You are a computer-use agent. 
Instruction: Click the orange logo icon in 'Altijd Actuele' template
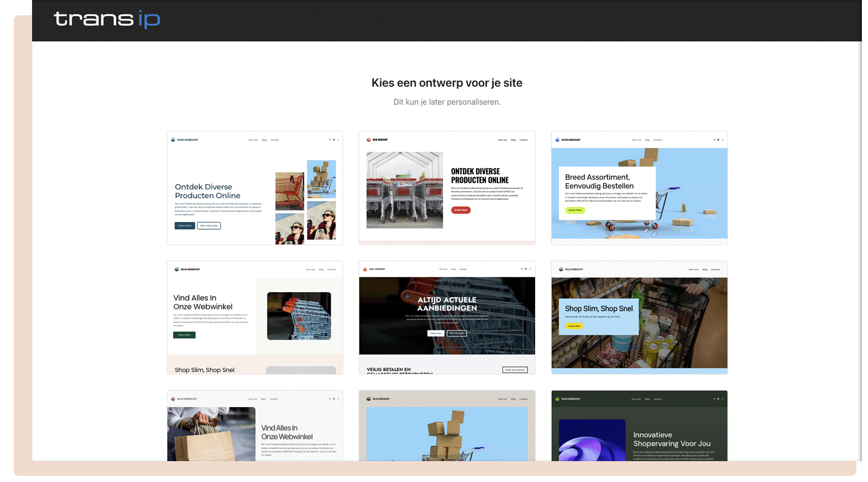click(365, 269)
